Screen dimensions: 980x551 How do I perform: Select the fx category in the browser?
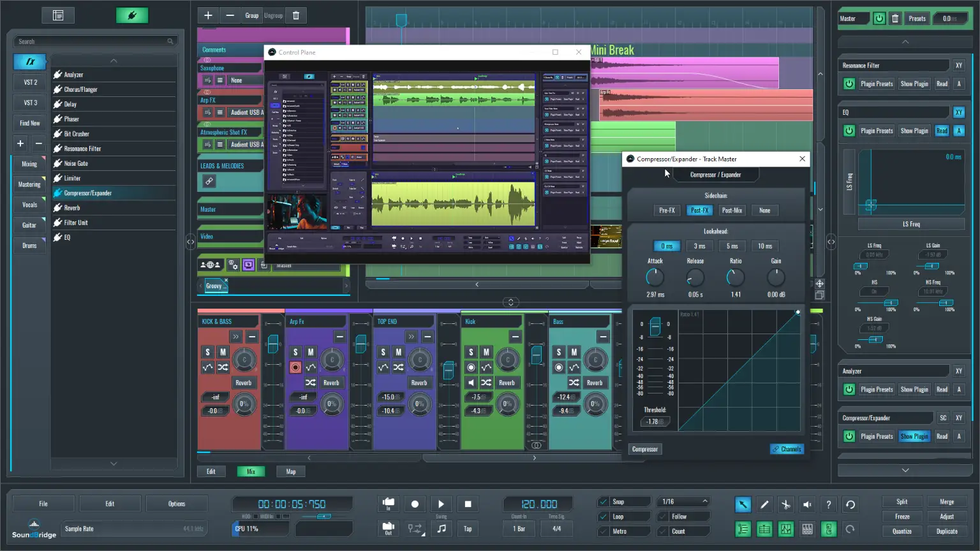coord(30,62)
